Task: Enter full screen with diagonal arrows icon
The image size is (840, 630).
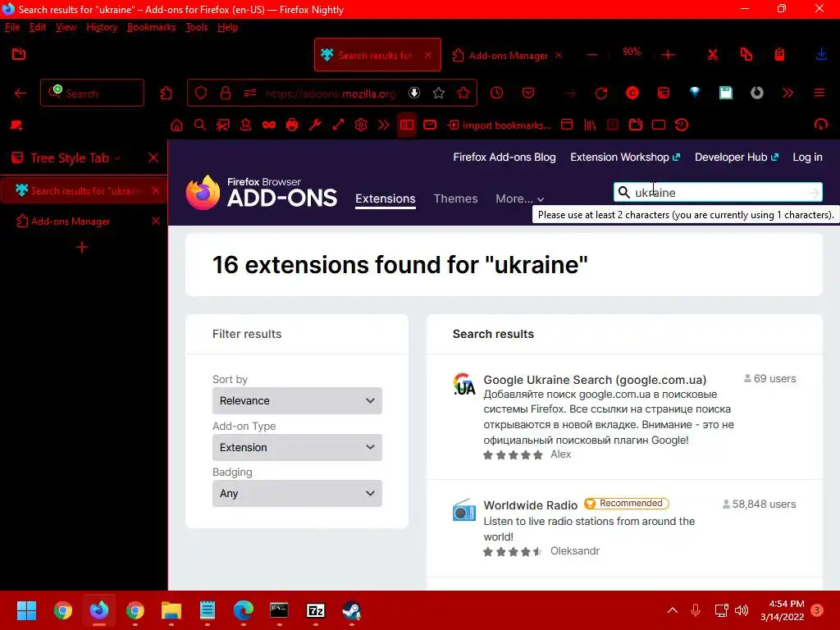Action: click(338, 125)
